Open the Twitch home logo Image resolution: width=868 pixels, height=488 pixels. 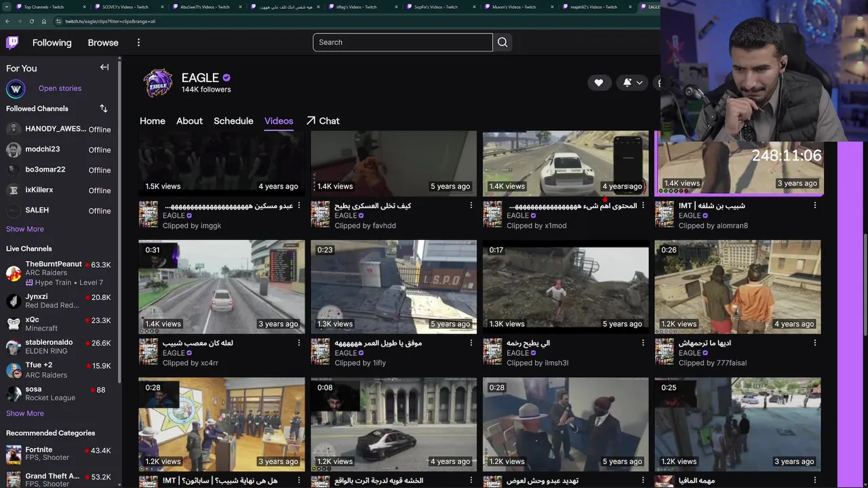pyautogui.click(x=12, y=43)
